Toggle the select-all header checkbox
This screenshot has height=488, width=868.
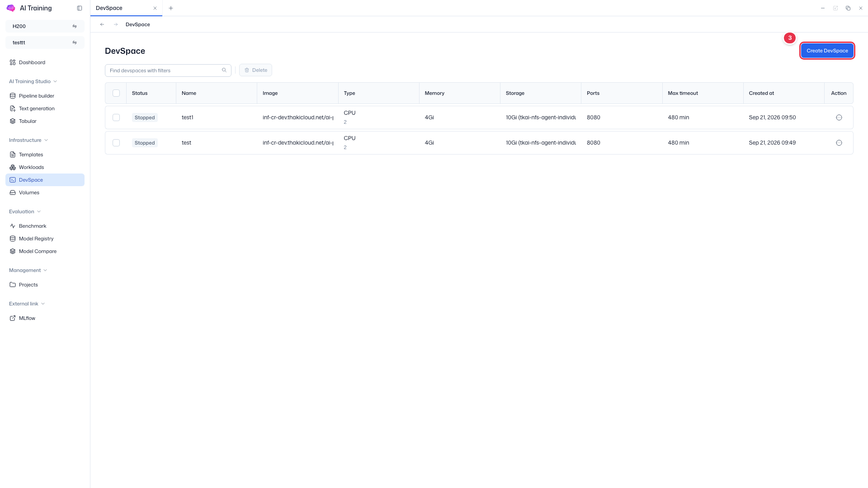(116, 93)
